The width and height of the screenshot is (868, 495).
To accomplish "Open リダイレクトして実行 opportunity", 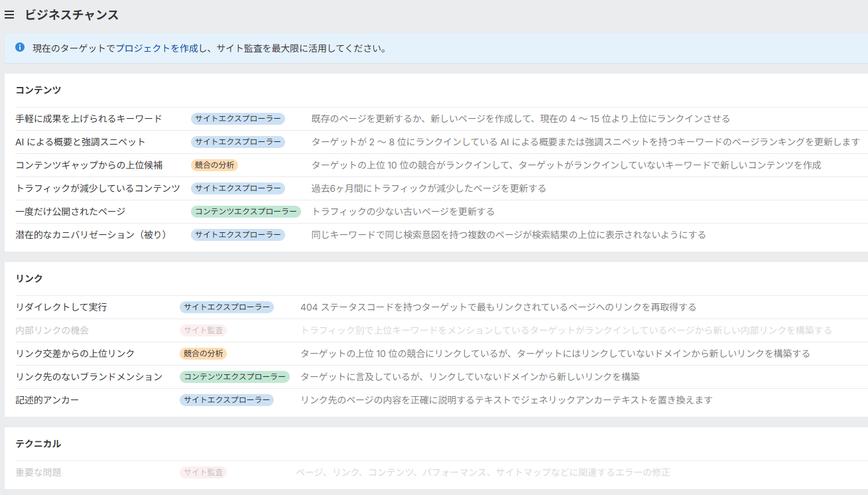I will point(61,307).
